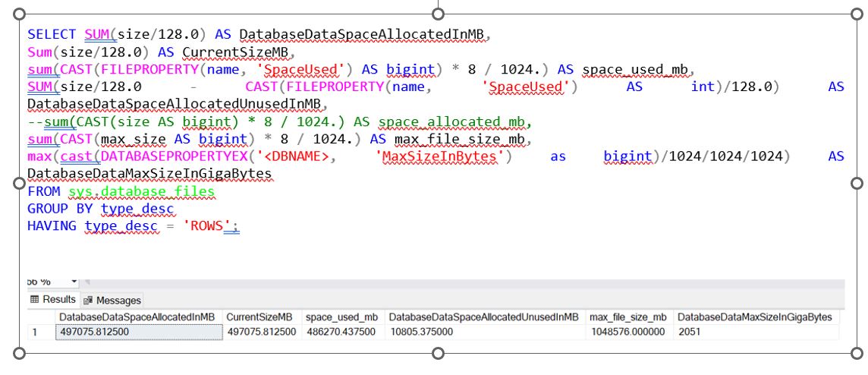Click the cell containing 486270.437500
This screenshot has width=868, height=375.
pyautogui.click(x=341, y=332)
